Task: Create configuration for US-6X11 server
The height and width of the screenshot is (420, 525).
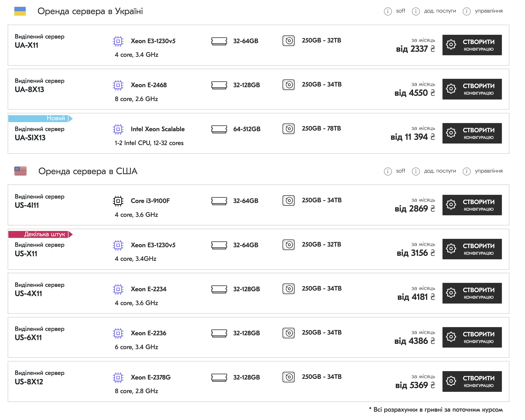Action: (472, 337)
